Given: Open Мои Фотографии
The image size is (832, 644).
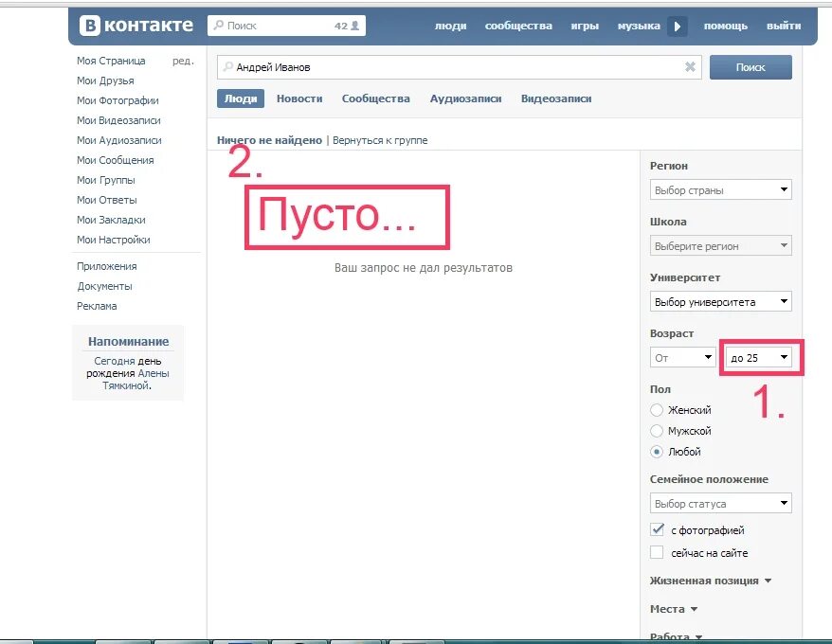Looking at the screenshot, I should point(118,100).
